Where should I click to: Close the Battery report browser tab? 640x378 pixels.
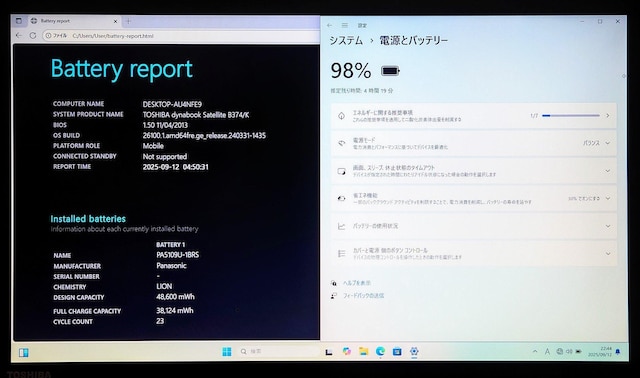click(116, 21)
